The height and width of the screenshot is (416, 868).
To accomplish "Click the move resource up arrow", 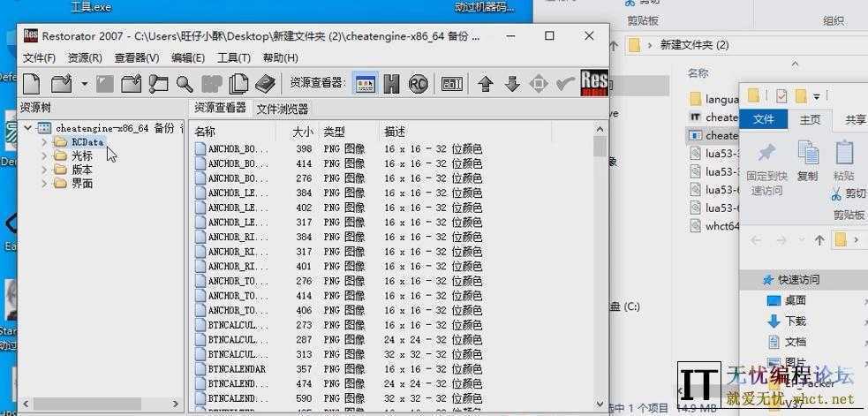I will (485, 84).
